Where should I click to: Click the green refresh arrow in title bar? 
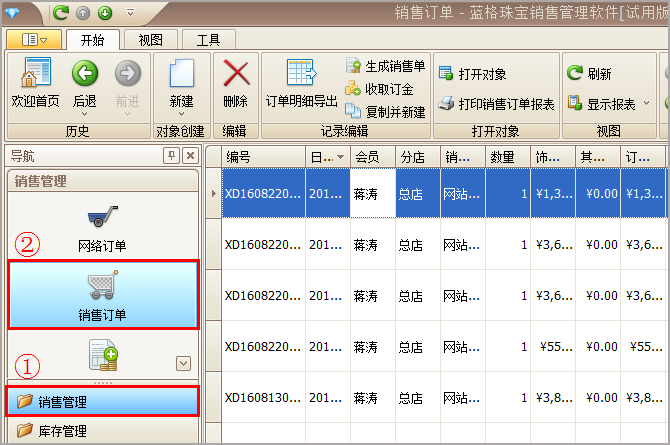pos(61,13)
